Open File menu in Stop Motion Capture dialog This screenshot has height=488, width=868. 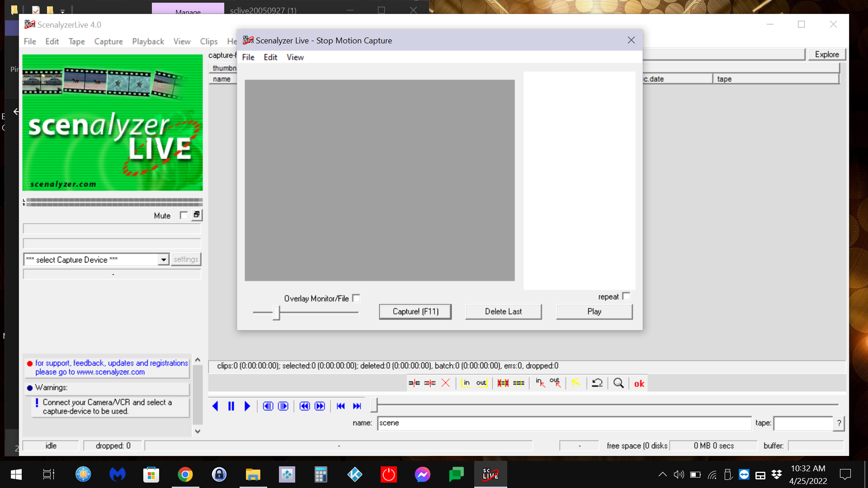pos(248,57)
